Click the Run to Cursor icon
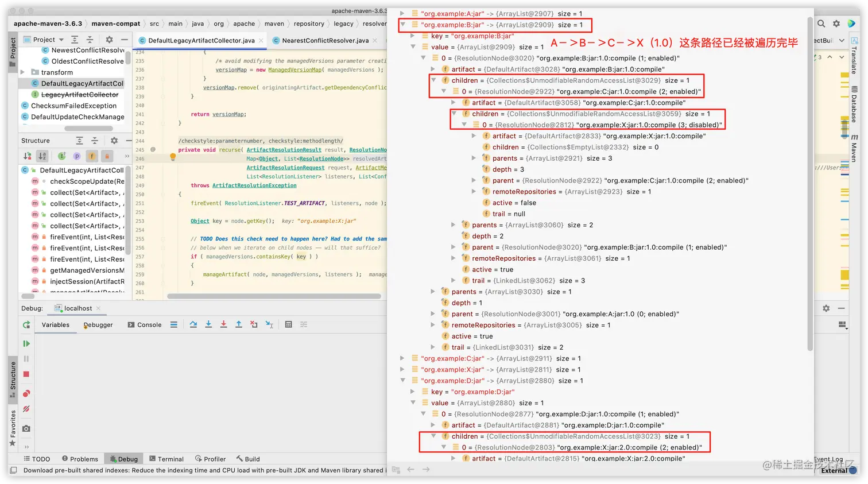 coord(269,324)
